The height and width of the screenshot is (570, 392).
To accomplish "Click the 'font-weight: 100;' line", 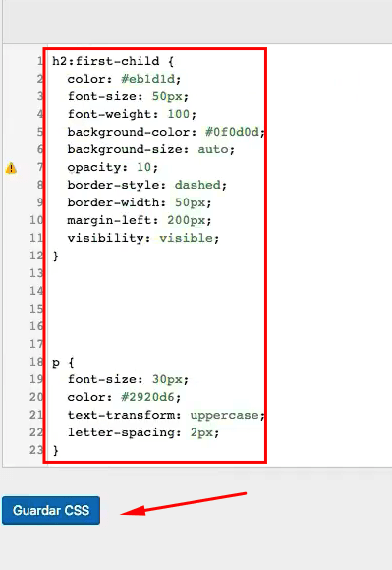I will [x=132, y=114].
